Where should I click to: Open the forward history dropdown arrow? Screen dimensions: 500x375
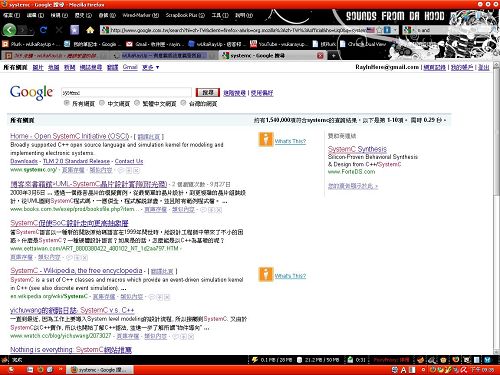point(31,31)
